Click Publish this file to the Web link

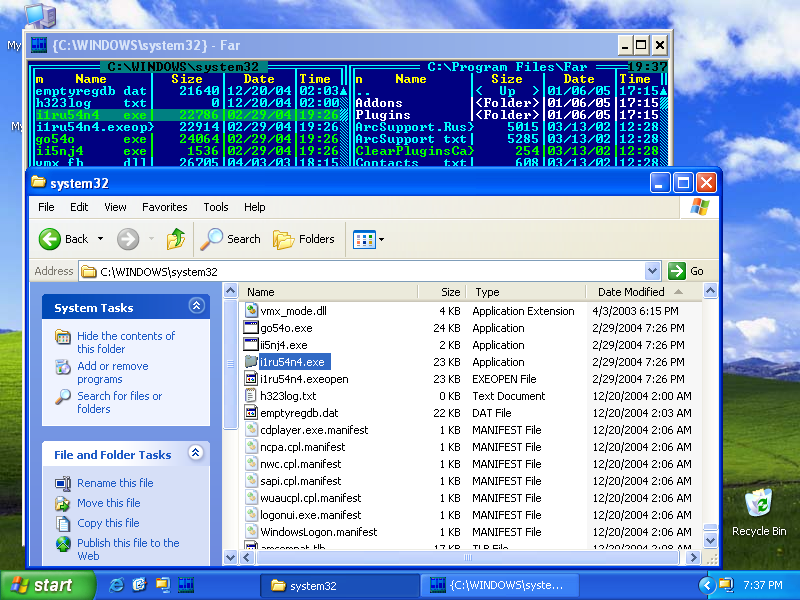point(128,549)
